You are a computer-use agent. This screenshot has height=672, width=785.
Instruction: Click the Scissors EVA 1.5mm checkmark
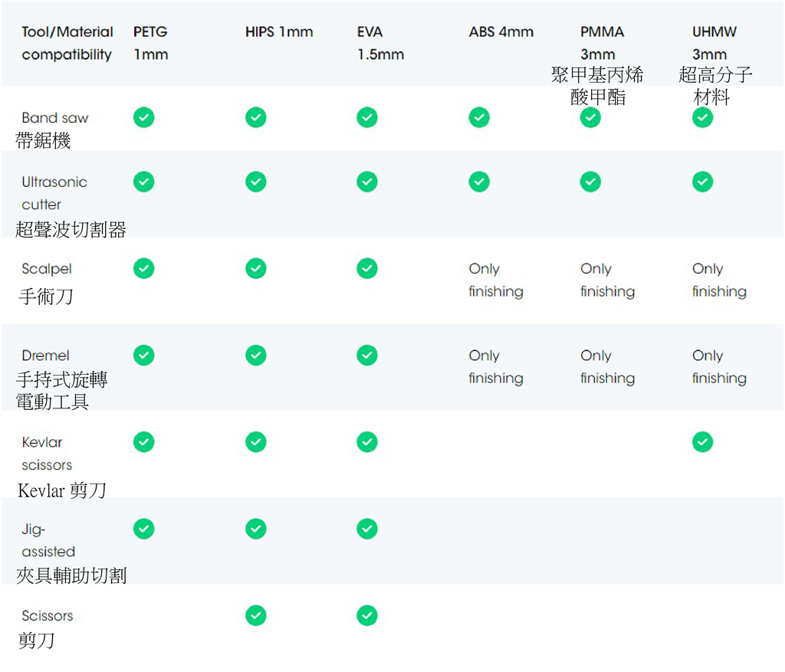[367, 615]
